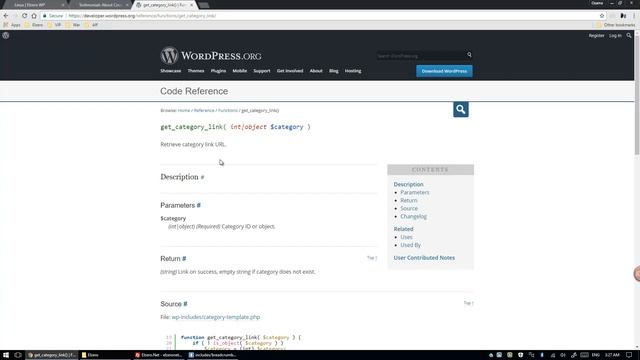This screenshot has width=640, height=360.
Task: Bookmark this page with the star icon
Action: 602,16
